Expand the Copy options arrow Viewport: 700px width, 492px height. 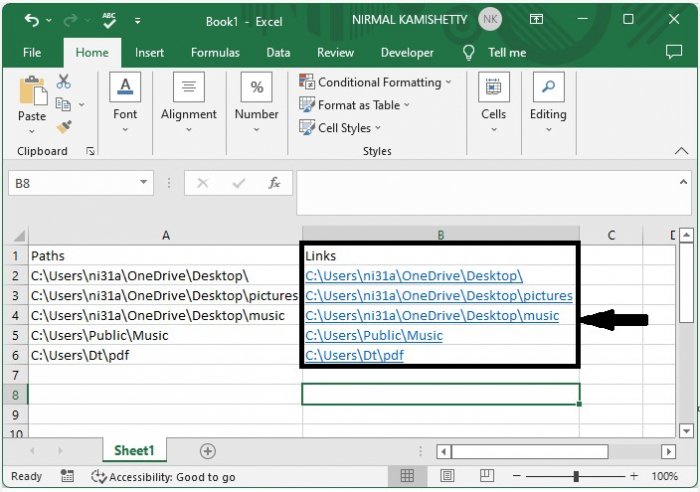tap(81, 105)
